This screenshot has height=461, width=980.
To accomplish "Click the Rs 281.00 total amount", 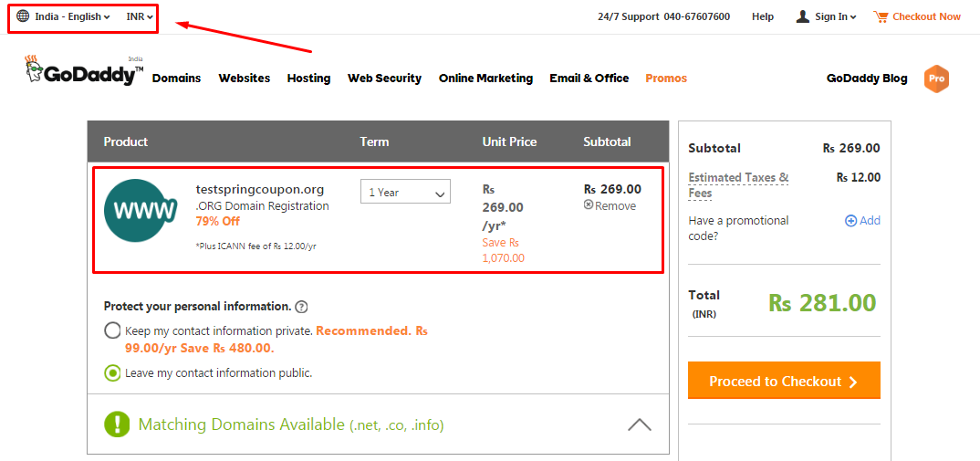I will coord(822,303).
